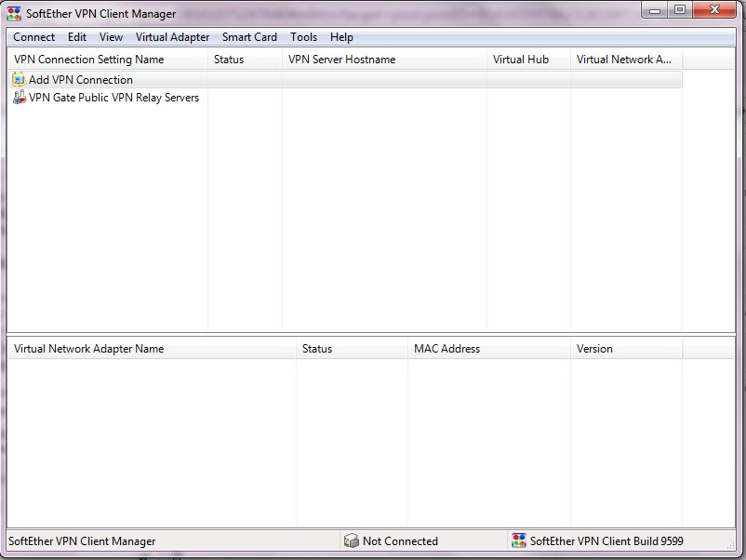Click SoftEther VPN Client Manager status bar text
Screen dimensions: 746x560
pyautogui.click(x=82, y=541)
